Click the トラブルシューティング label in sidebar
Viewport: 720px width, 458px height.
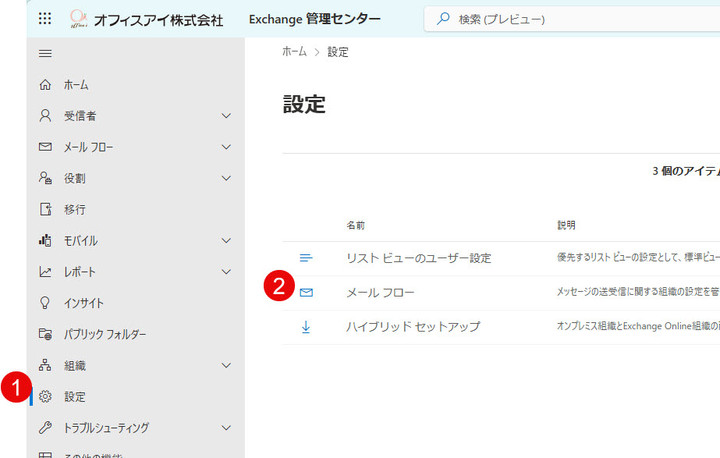[x=106, y=428]
